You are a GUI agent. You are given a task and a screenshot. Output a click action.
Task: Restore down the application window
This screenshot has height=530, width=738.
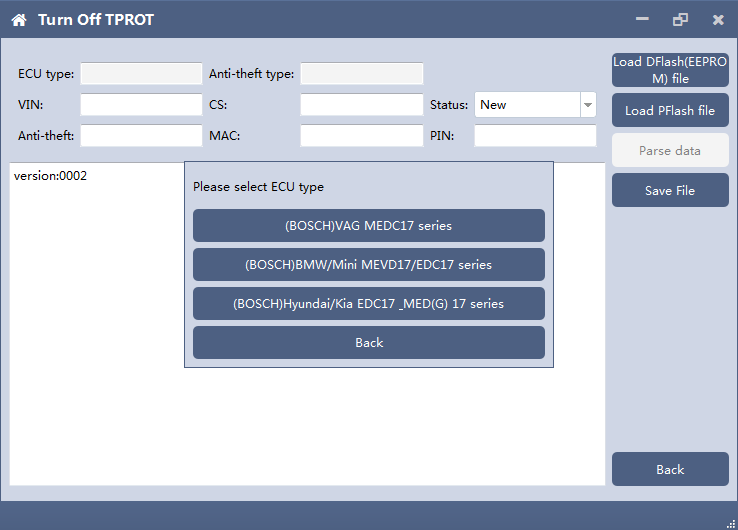[x=680, y=19]
